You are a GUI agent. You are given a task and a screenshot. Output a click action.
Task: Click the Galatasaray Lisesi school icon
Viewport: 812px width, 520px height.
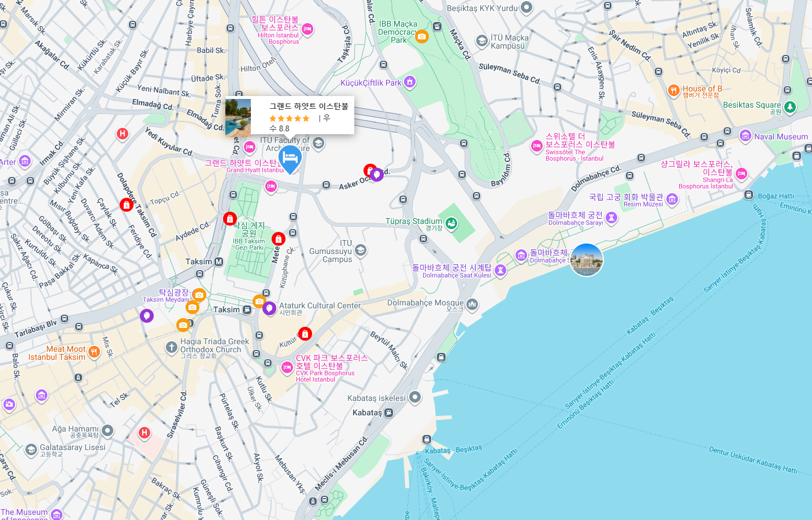click(31, 449)
